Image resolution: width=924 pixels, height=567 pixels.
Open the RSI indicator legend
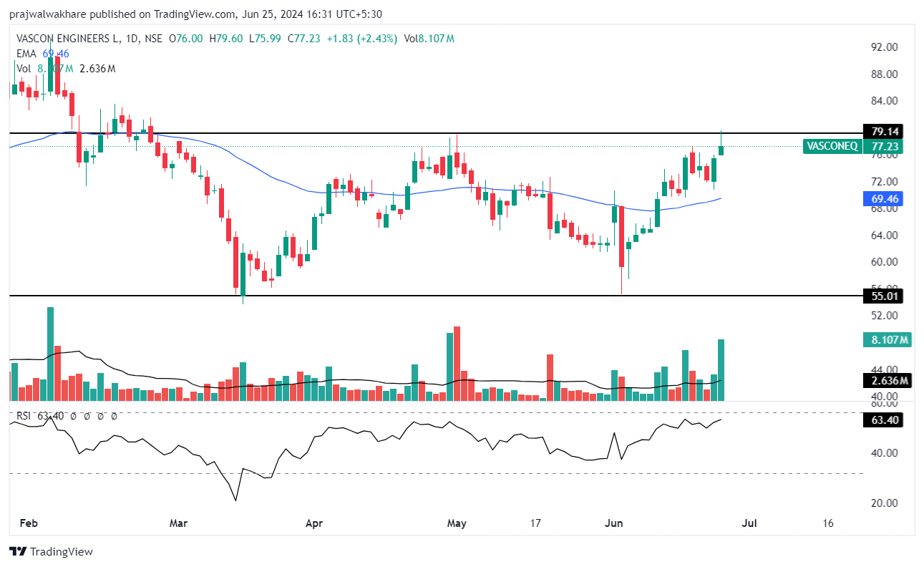pyautogui.click(x=25, y=415)
